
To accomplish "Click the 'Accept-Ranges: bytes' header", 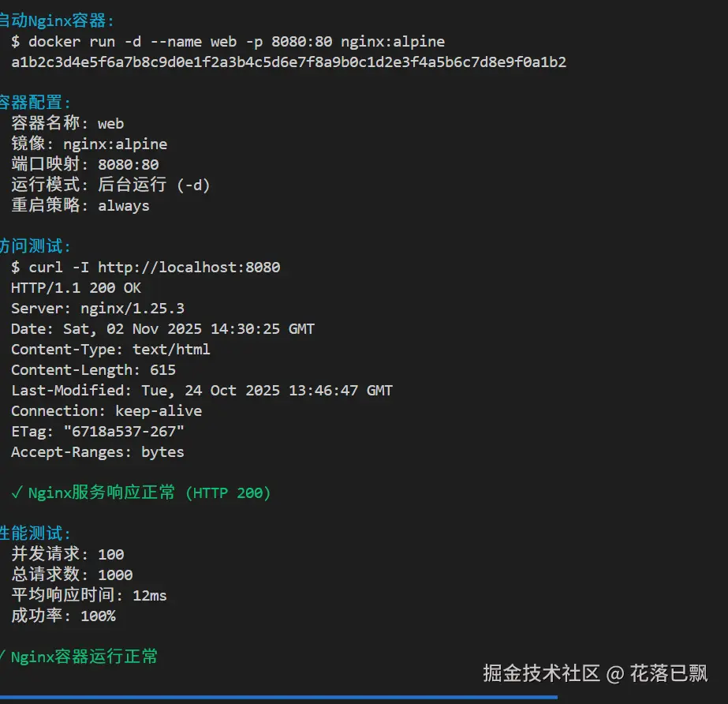I will coord(98,451).
